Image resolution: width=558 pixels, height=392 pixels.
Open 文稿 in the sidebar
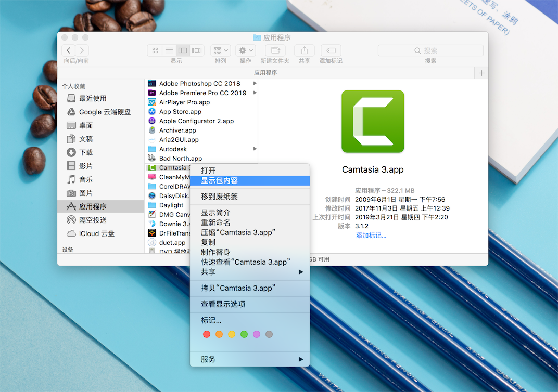point(101,139)
